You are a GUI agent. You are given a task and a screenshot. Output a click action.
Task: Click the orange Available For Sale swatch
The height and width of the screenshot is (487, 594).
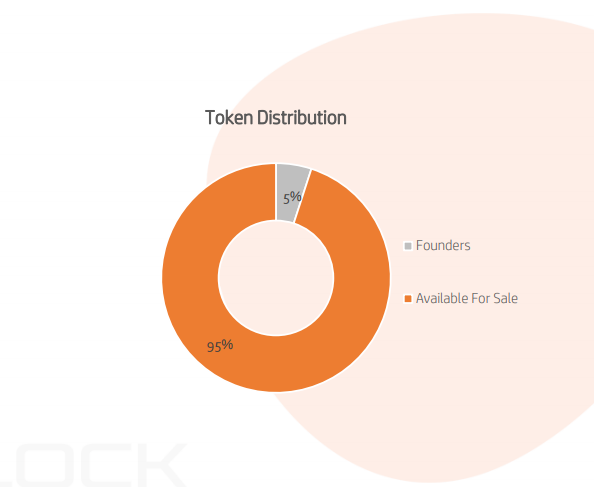coord(408,299)
